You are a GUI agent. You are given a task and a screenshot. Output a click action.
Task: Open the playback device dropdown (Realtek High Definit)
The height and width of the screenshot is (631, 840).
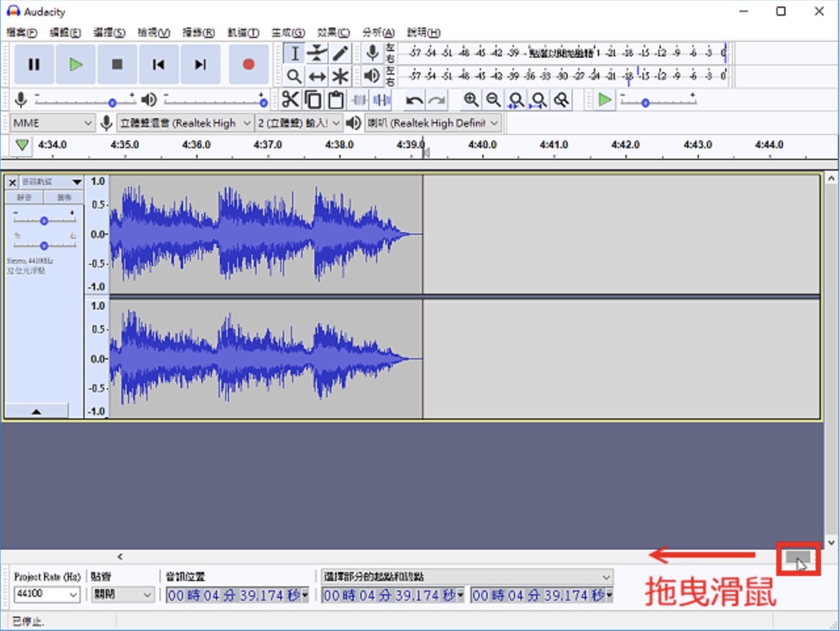(x=433, y=123)
